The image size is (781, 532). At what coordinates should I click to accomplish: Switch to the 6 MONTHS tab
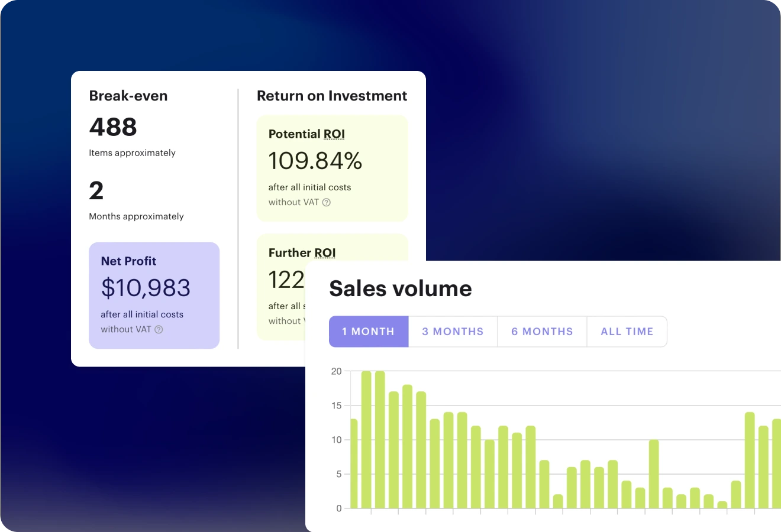tap(542, 332)
